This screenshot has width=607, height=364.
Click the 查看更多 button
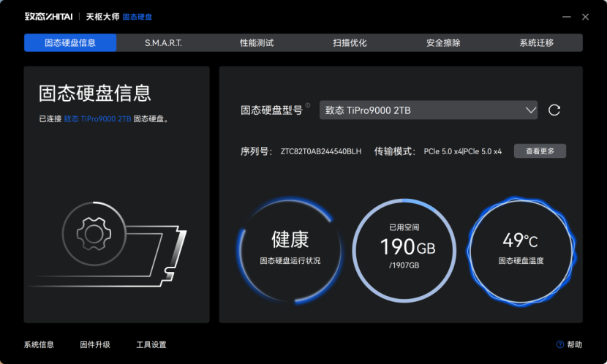(x=540, y=151)
